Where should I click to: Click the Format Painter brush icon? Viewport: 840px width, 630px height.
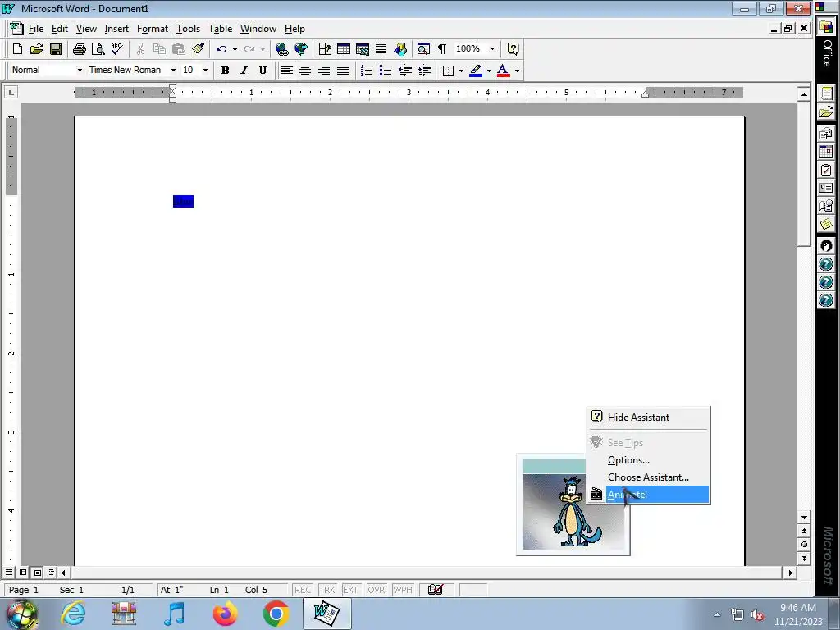(198, 49)
